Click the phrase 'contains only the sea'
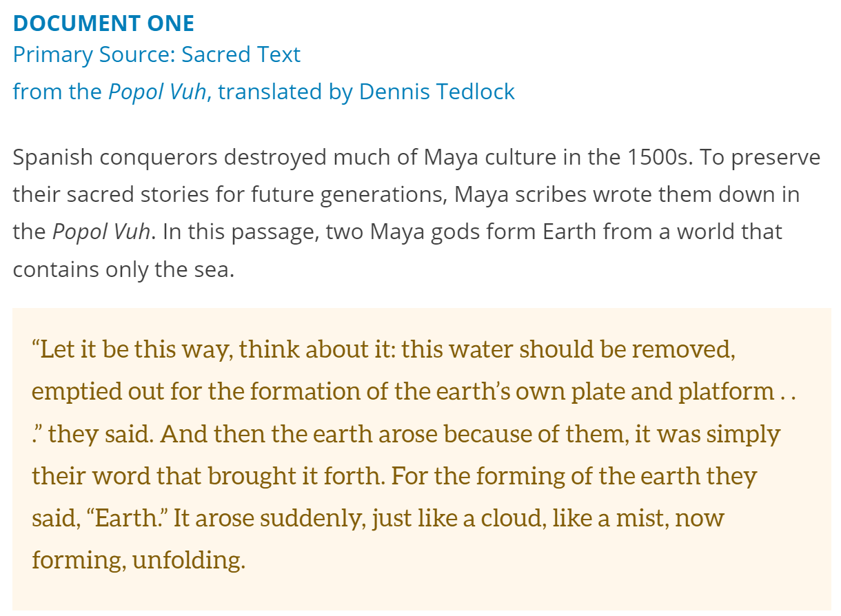The height and width of the screenshot is (616, 841). 123,269
